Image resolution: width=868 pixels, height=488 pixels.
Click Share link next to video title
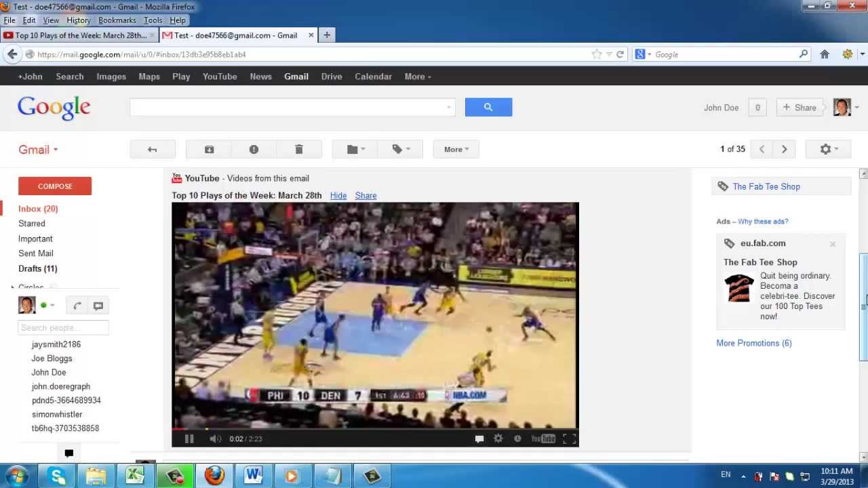[366, 195]
